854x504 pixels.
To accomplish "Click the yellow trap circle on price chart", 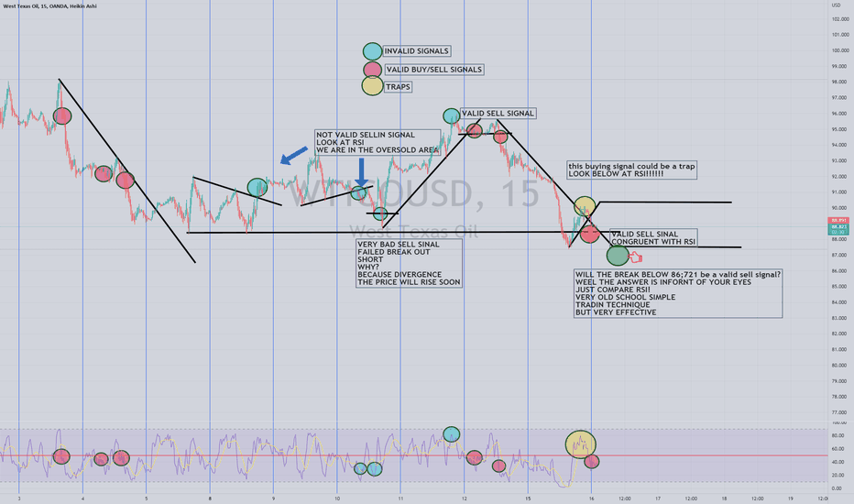I will click(x=585, y=206).
